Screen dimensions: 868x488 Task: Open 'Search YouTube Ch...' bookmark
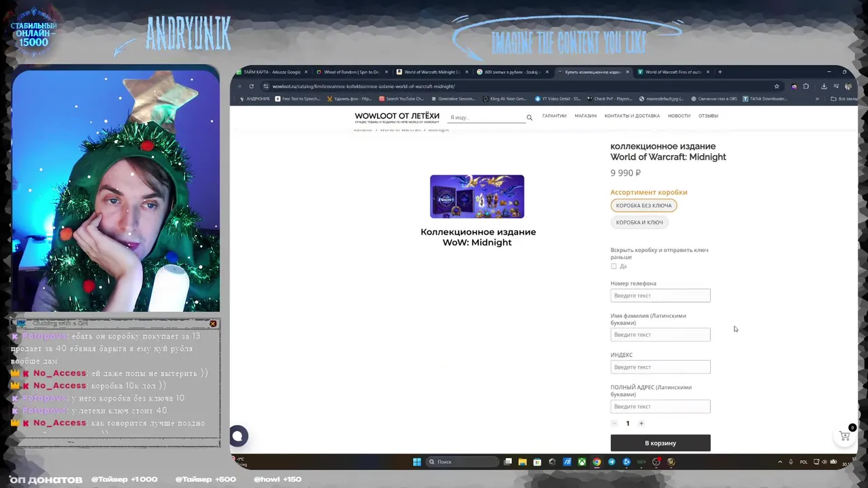(x=401, y=99)
